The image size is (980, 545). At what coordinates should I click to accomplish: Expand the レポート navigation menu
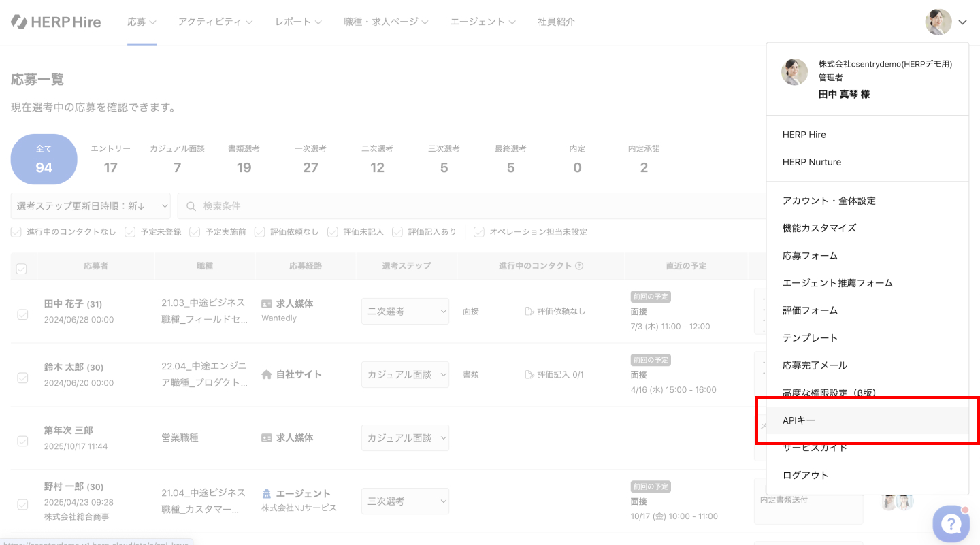point(298,22)
